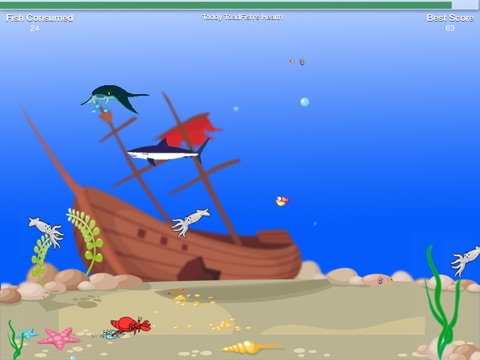Click the fish consumed count '24'
Viewport: 480px width, 360px height.
[x=35, y=28]
